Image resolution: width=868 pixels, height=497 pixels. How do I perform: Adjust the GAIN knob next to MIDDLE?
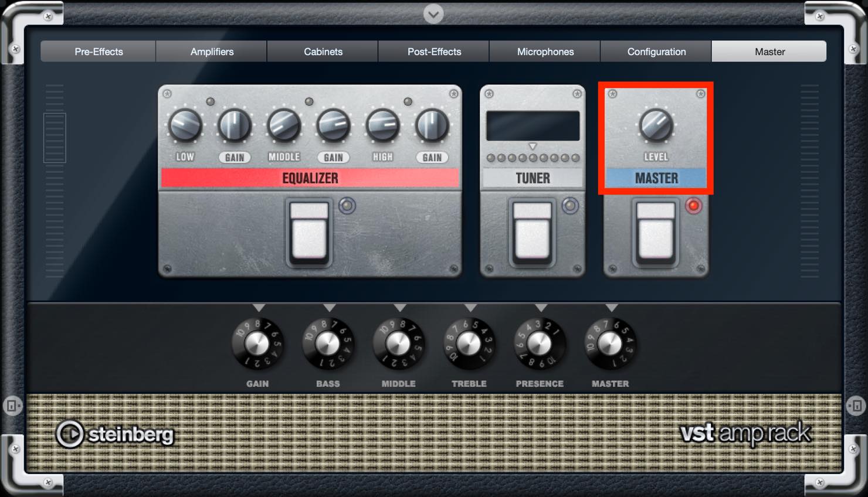coord(333,125)
